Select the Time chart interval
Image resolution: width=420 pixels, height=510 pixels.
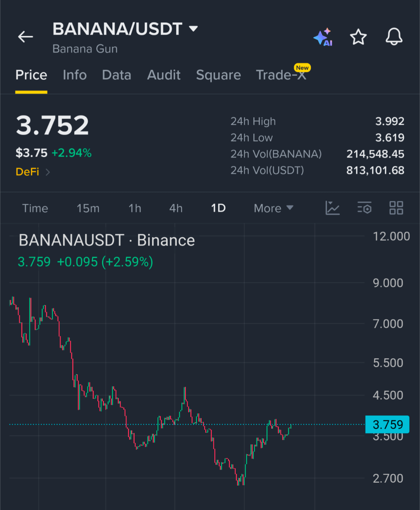pyautogui.click(x=35, y=208)
